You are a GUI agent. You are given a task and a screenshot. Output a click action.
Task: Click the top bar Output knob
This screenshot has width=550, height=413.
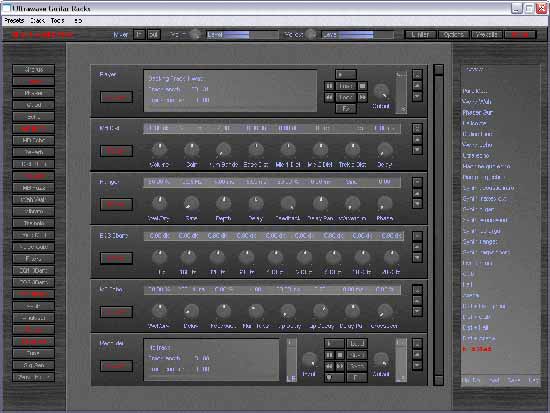[310, 34]
